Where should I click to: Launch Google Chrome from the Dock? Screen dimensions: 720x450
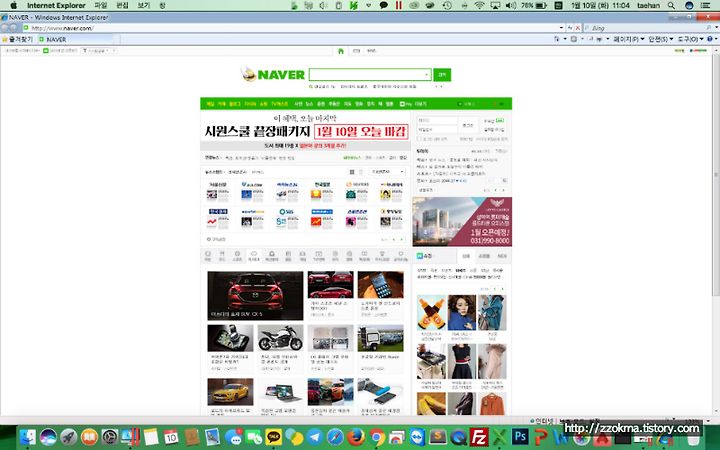pyautogui.click(x=377, y=437)
